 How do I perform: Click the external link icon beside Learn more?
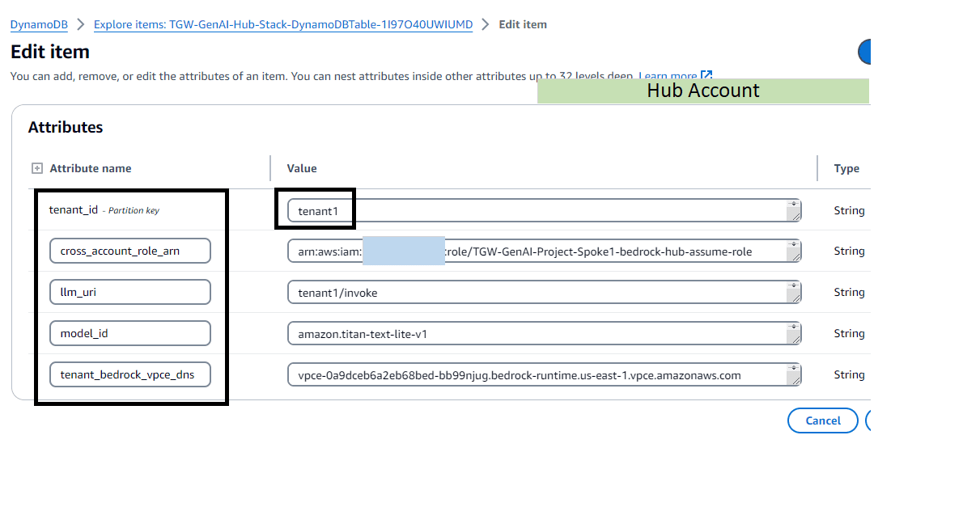coord(706,75)
